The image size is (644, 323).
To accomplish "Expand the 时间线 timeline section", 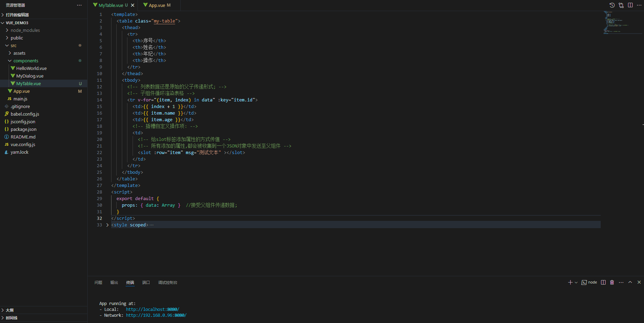I will coord(44,318).
